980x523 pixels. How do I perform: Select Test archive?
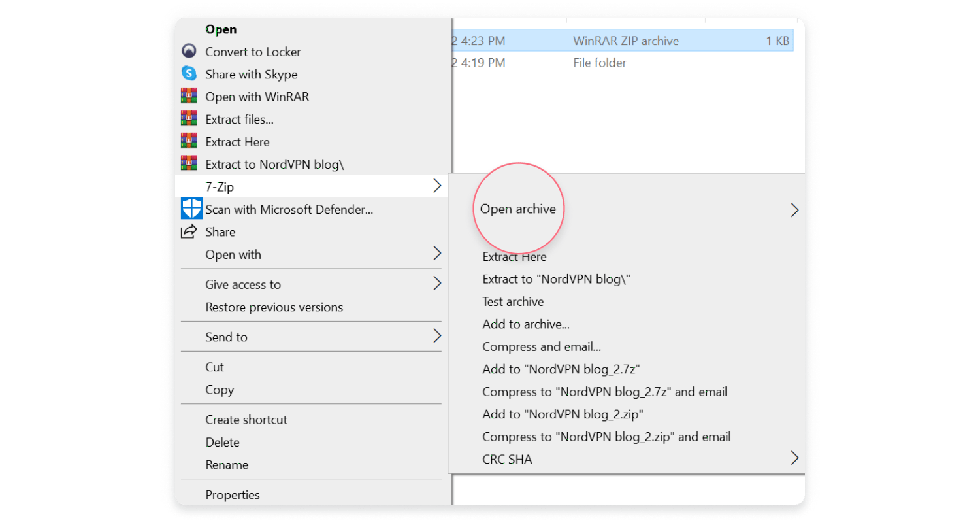(x=513, y=301)
